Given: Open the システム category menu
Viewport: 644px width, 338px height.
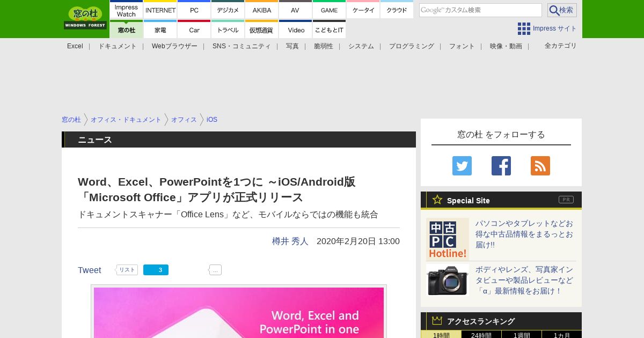Looking at the screenshot, I should click(x=361, y=46).
